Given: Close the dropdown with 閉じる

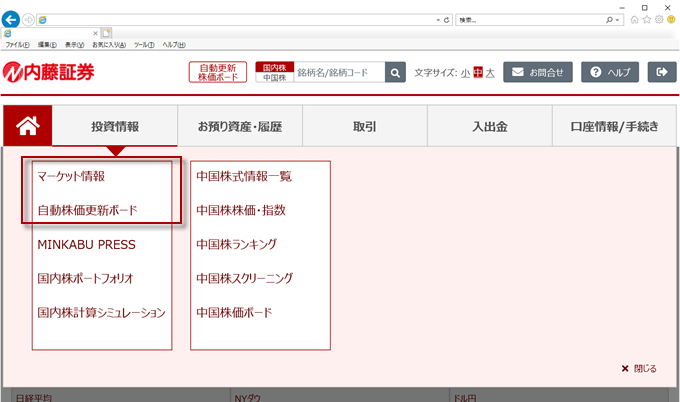Looking at the screenshot, I should [x=639, y=368].
